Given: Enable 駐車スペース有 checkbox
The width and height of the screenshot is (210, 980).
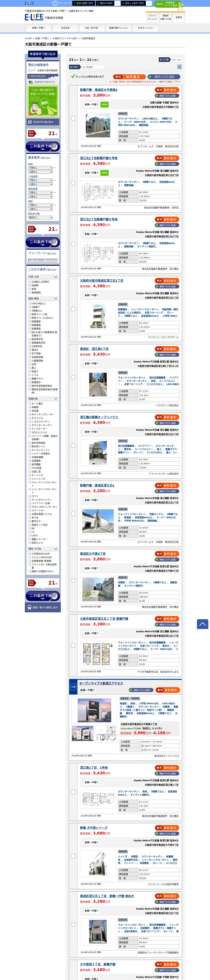Looking at the screenshot, I should click(30, 314).
